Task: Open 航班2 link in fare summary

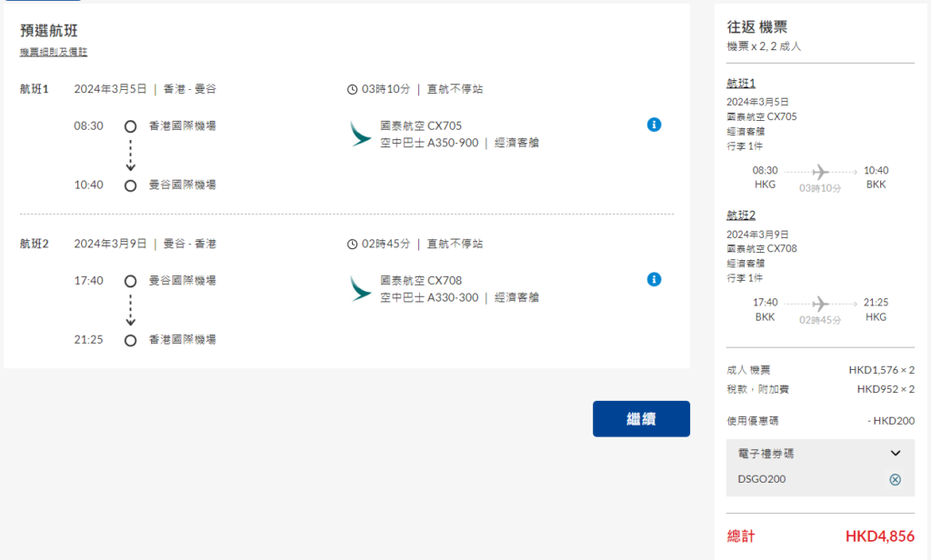Action: (741, 215)
